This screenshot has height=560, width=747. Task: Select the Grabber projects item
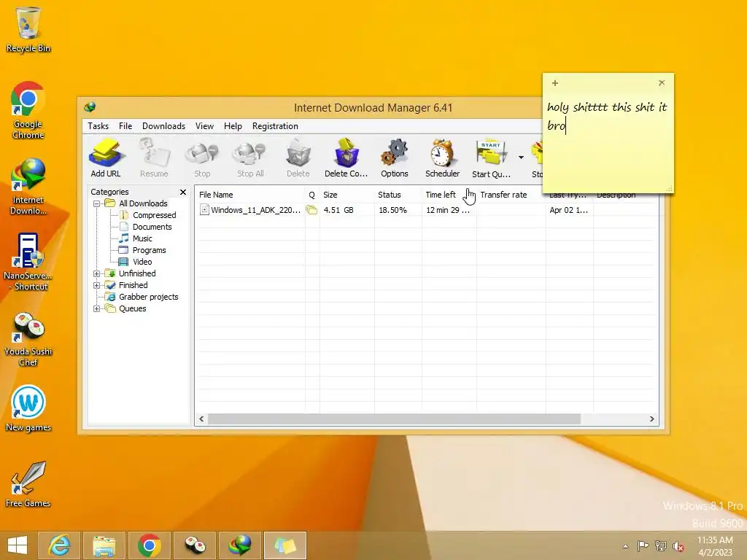(x=148, y=297)
